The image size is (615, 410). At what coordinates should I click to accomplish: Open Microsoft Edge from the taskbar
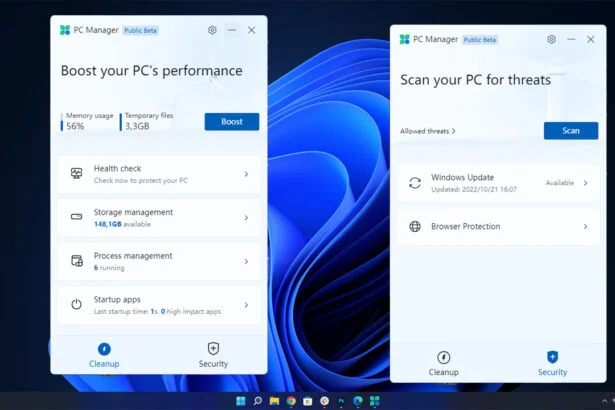coord(358,401)
